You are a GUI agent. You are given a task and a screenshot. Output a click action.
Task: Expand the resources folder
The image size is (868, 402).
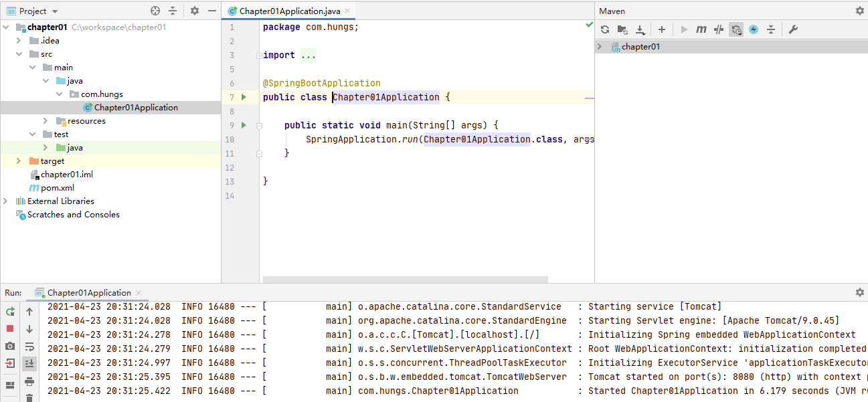pyautogui.click(x=46, y=121)
